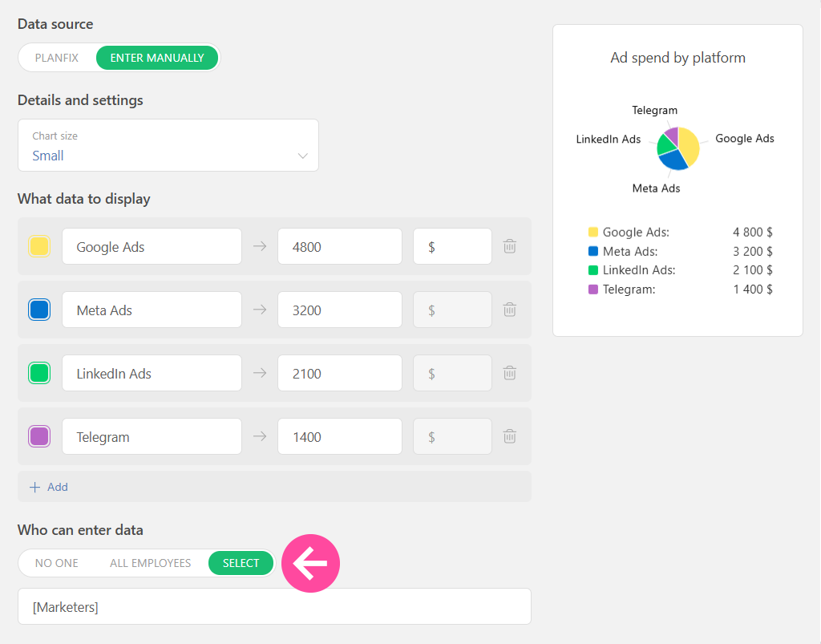Open blue color swatch for Meta Ads

pyautogui.click(x=39, y=310)
